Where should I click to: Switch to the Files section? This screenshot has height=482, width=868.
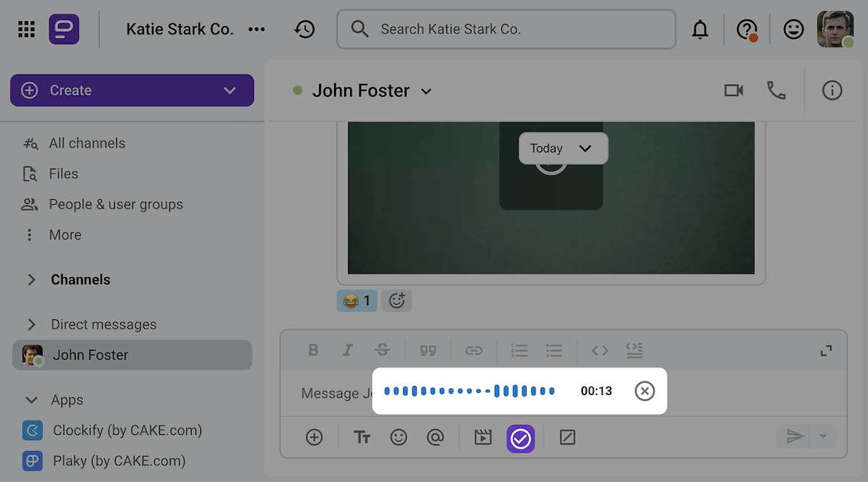[64, 174]
